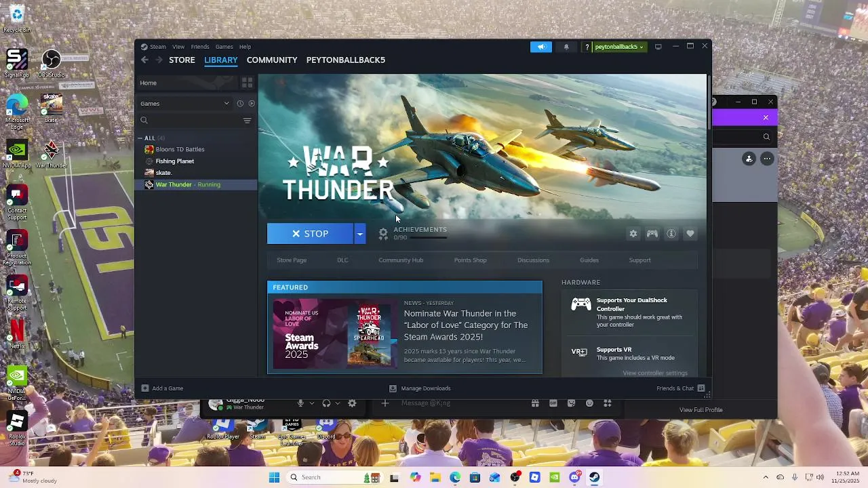Viewport: 868px width, 488px height.
Task: Open Discord GIF picker
Action: point(553,403)
